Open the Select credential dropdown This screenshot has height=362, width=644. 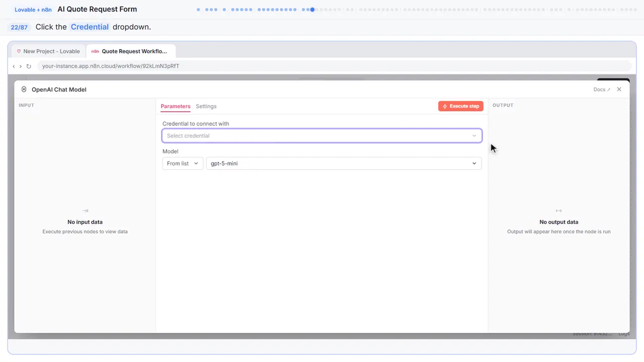click(x=322, y=136)
